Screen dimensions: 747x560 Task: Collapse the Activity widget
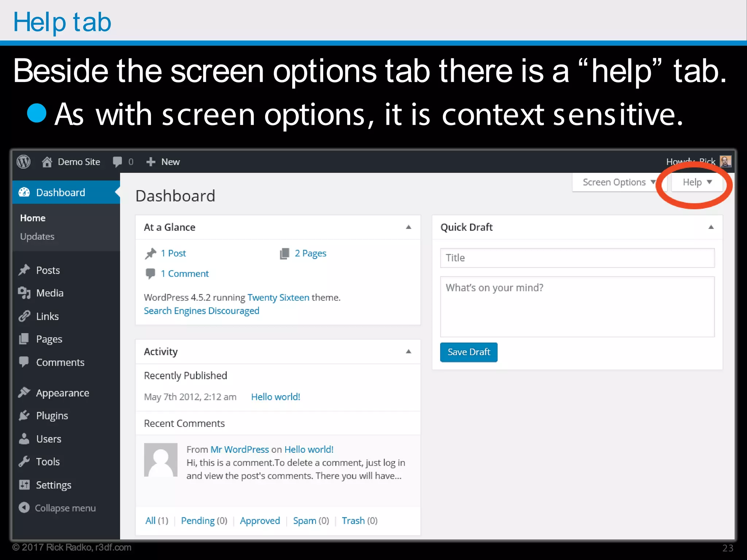pos(409,351)
